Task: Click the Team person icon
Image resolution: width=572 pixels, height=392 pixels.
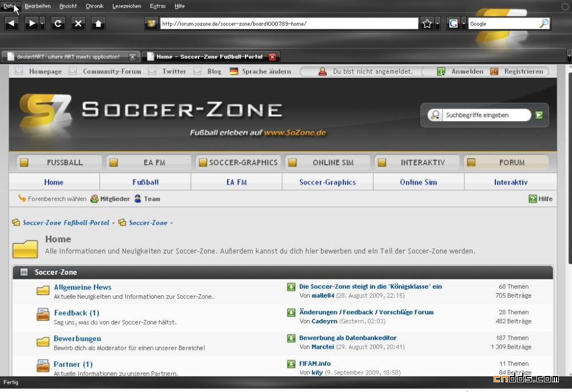Action: tap(137, 199)
